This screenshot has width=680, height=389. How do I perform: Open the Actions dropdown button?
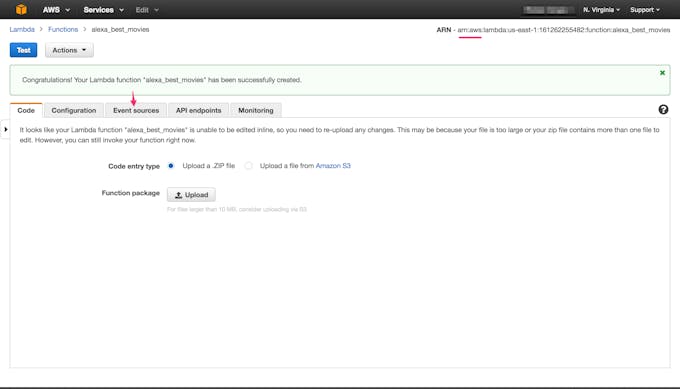tap(69, 50)
